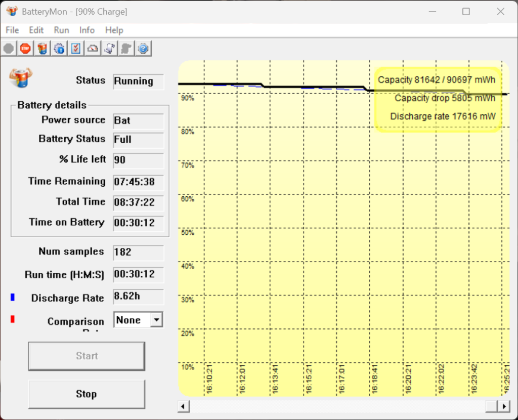Screen dimensions: 518x420
Task: Click the Run time (H:M:S) value field
Action: tap(139, 275)
